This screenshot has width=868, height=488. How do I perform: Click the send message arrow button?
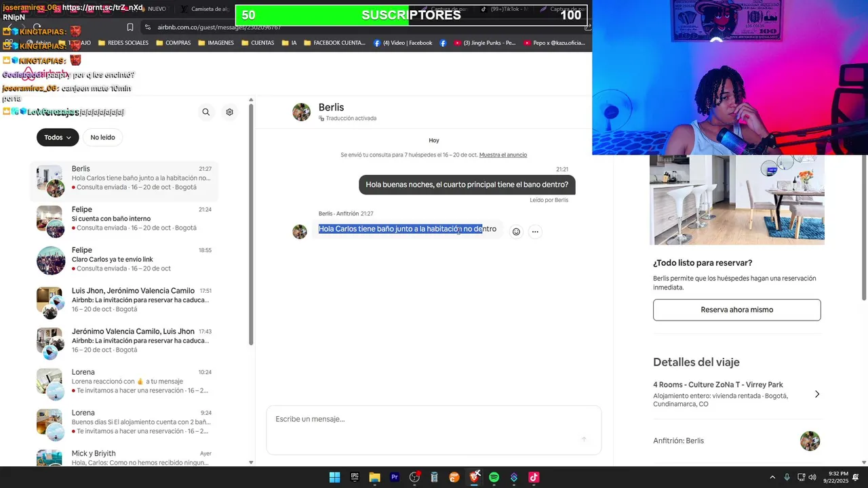[583, 439]
